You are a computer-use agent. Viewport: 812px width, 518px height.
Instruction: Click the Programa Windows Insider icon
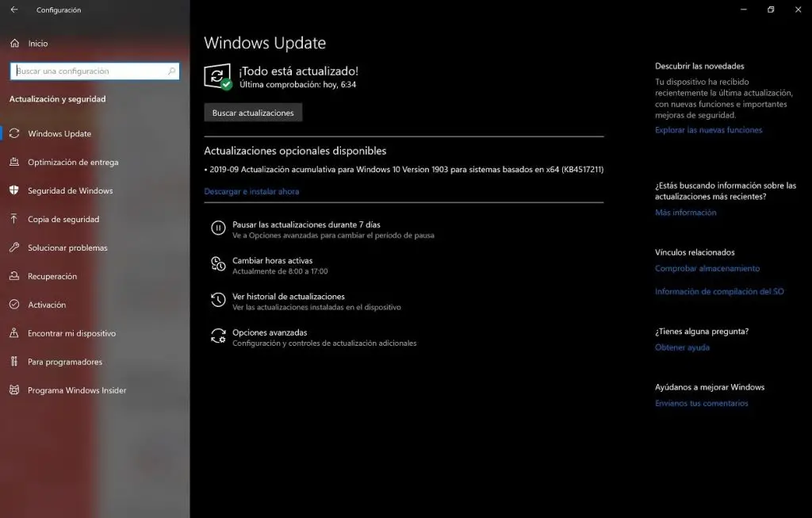point(14,389)
